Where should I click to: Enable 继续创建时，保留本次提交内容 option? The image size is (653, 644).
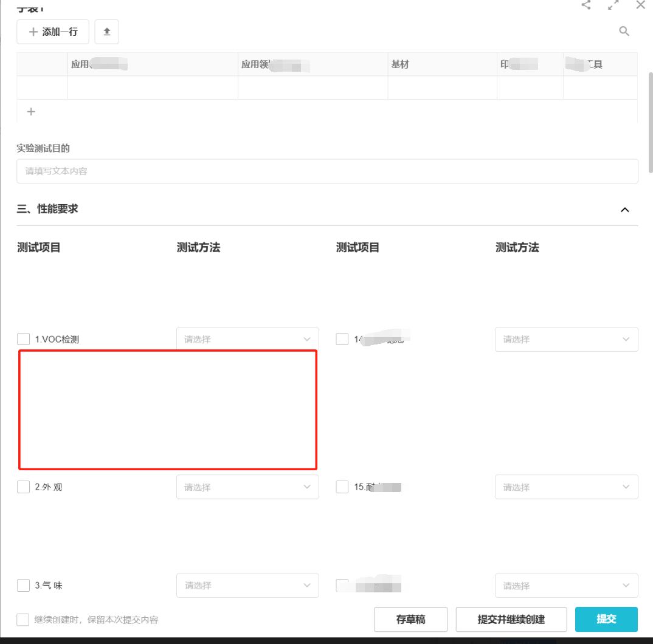pyautogui.click(x=22, y=619)
